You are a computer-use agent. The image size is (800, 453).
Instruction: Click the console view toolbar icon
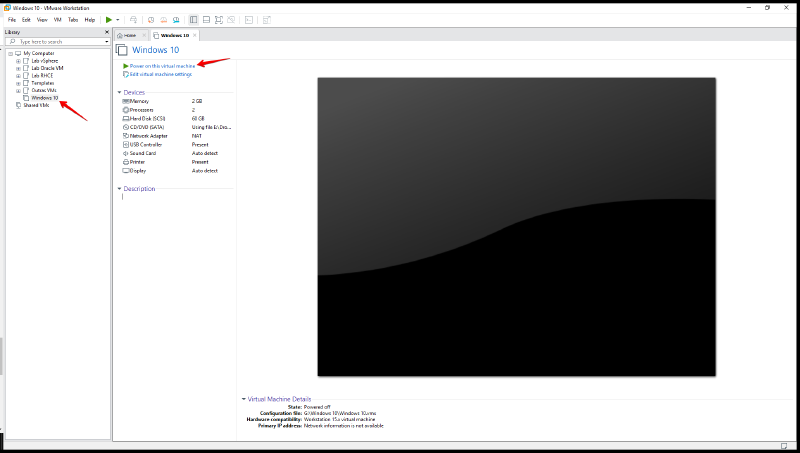(x=248, y=20)
